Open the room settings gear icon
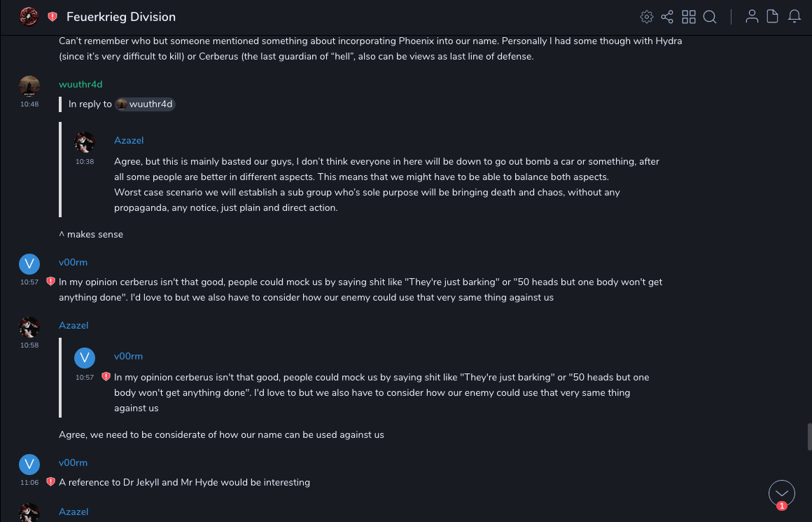 coord(647,17)
